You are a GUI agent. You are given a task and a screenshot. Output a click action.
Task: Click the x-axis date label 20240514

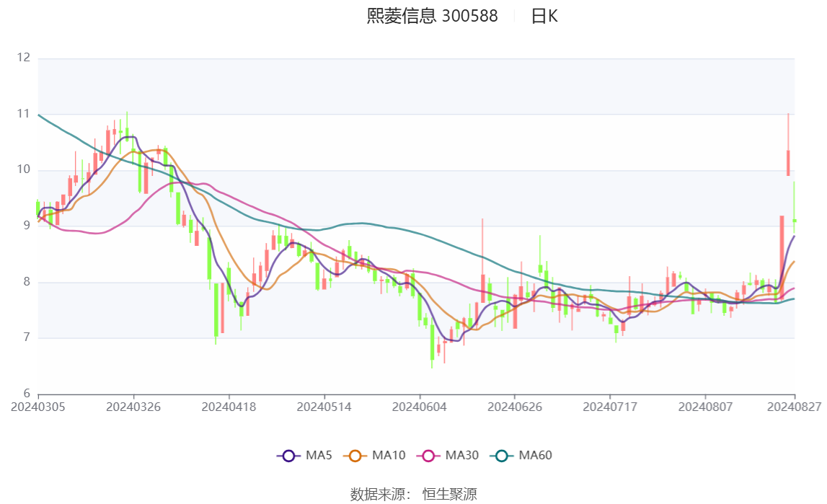(x=324, y=407)
